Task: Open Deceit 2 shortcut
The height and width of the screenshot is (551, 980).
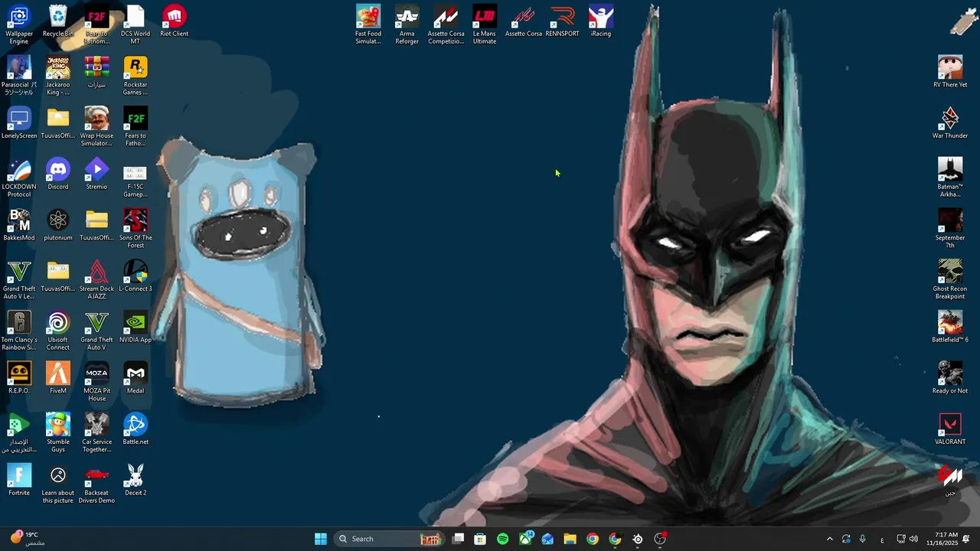Action: click(136, 481)
